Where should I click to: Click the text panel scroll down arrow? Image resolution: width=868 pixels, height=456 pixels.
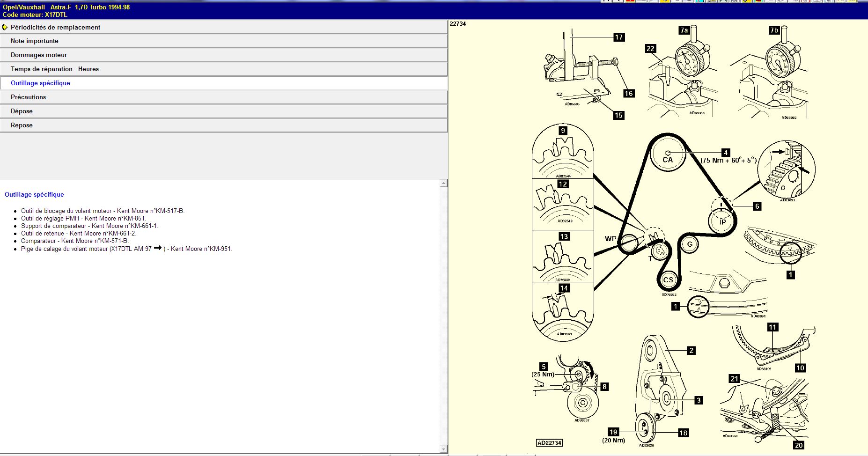pos(443,449)
